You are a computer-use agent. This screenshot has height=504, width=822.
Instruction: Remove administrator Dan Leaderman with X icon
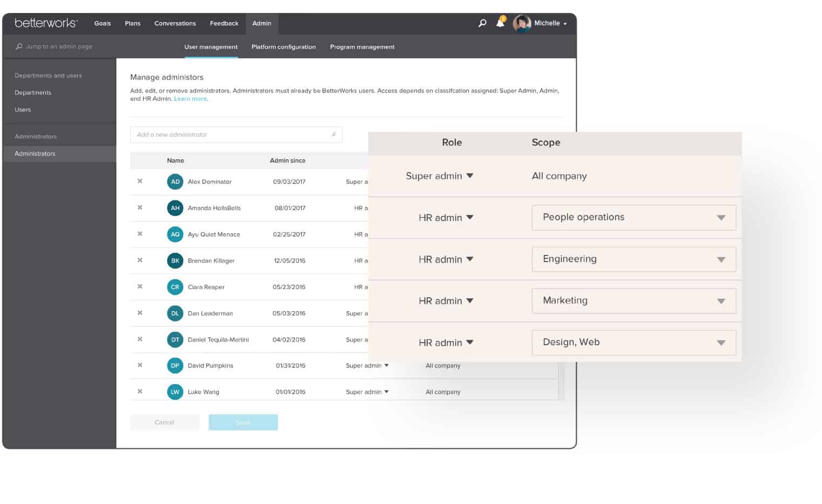(x=140, y=313)
